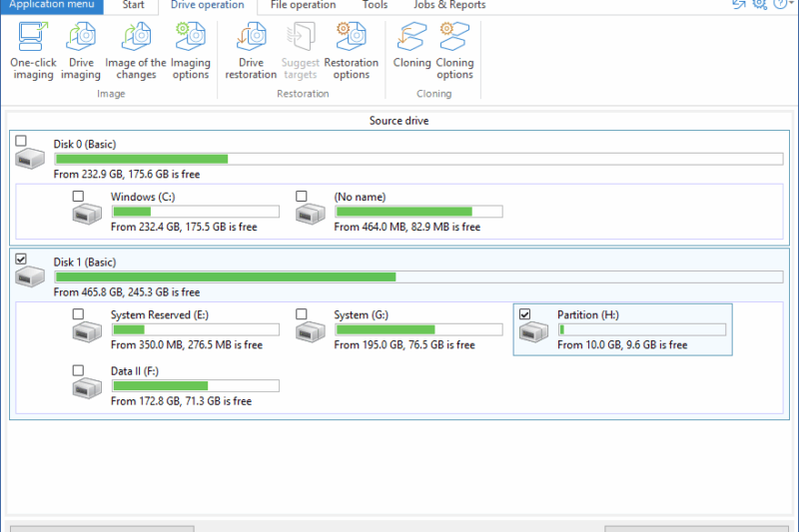This screenshot has width=799, height=532.
Task: Tick the Windows (C:) checkbox
Action: [78, 196]
